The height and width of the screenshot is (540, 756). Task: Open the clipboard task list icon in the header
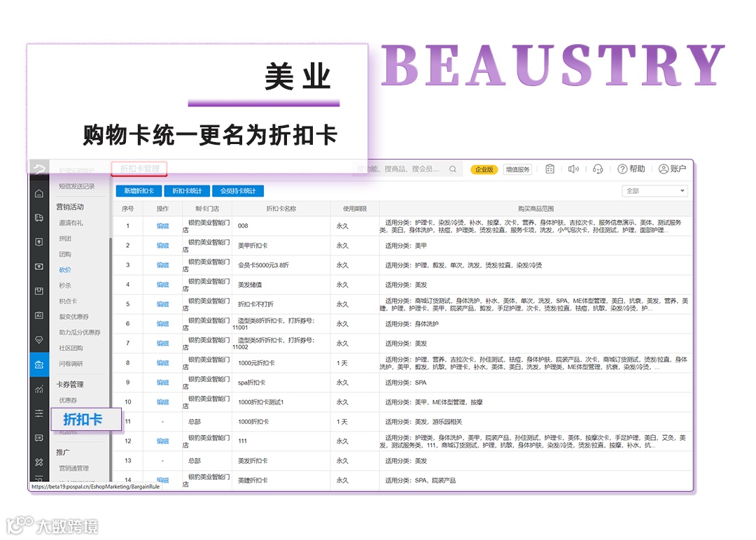click(549, 169)
